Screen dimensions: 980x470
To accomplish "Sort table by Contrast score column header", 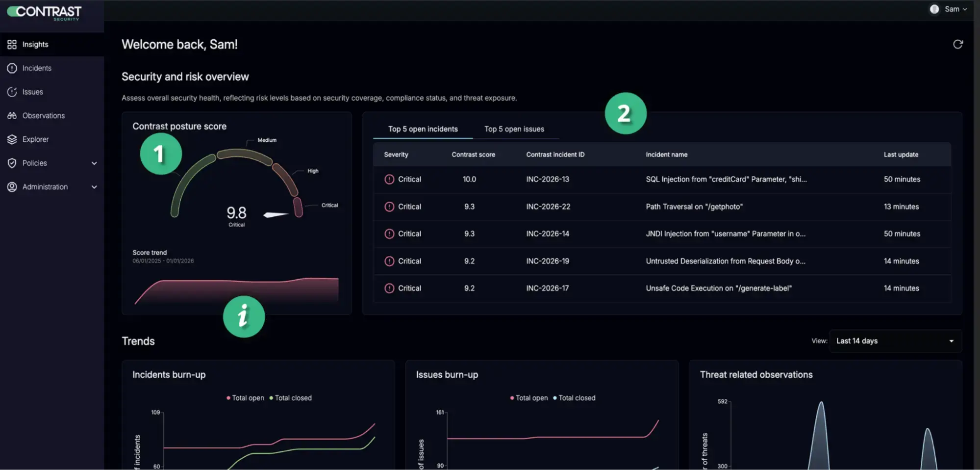I will 473,155.
